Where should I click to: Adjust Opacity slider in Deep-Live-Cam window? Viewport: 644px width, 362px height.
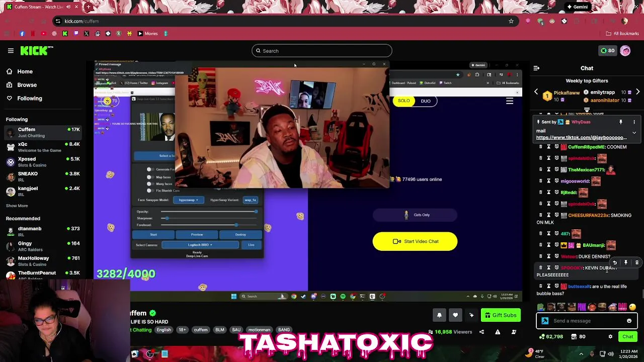pyautogui.click(x=210, y=212)
